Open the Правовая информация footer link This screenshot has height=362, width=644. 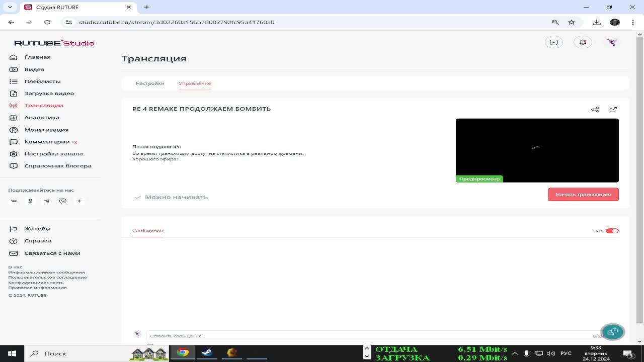[37, 288]
